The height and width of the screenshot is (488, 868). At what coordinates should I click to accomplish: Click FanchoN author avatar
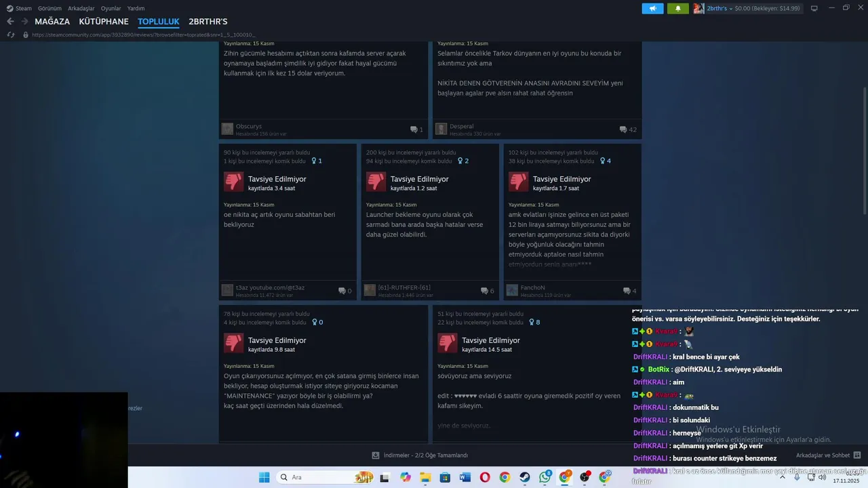(x=512, y=290)
